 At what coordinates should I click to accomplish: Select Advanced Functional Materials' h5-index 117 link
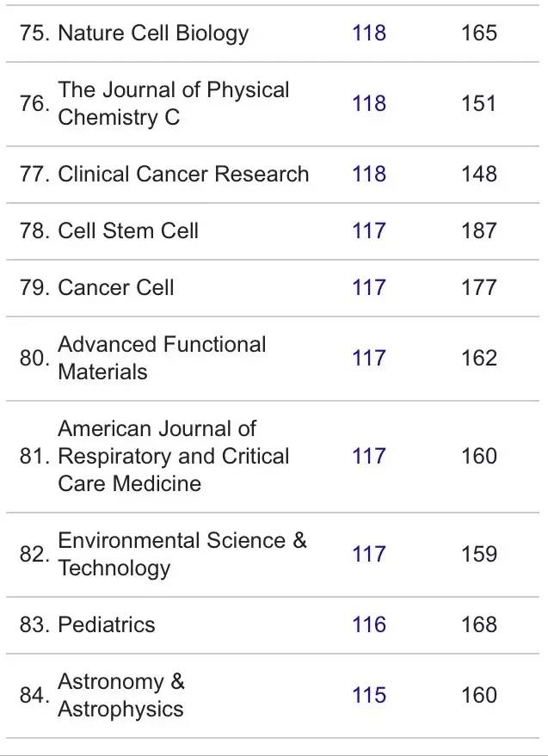tap(369, 358)
